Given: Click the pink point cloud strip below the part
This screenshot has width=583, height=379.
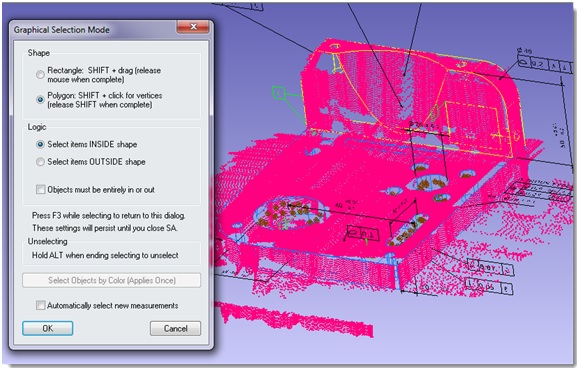Looking at the screenshot, I should (294, 319).
